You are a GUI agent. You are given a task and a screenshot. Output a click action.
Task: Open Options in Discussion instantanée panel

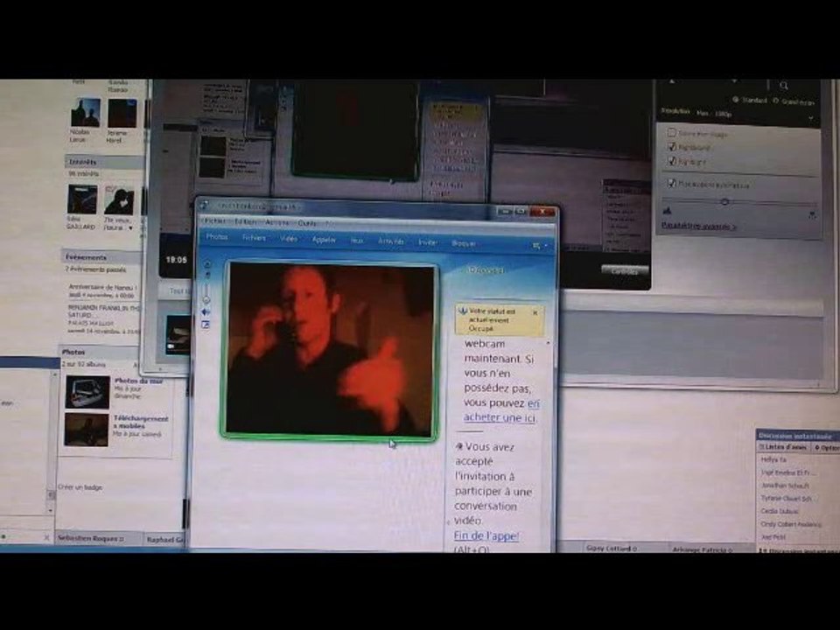tap(827, 448)
